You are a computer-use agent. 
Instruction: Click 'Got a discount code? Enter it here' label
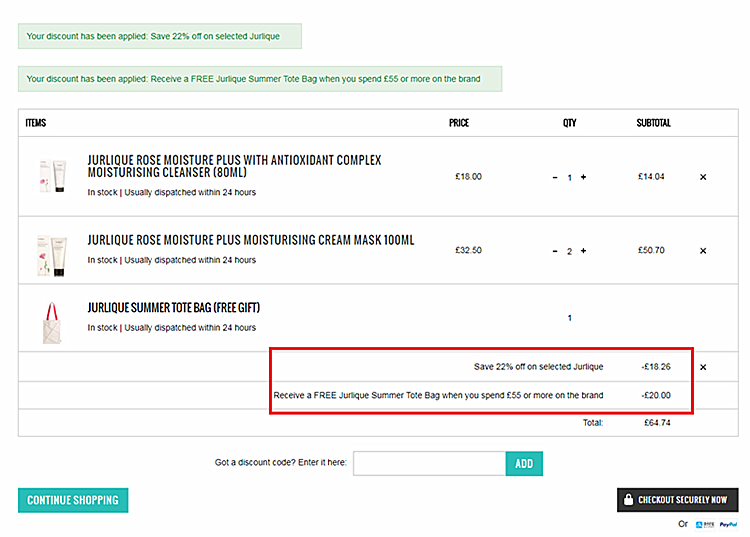(281, 462)
